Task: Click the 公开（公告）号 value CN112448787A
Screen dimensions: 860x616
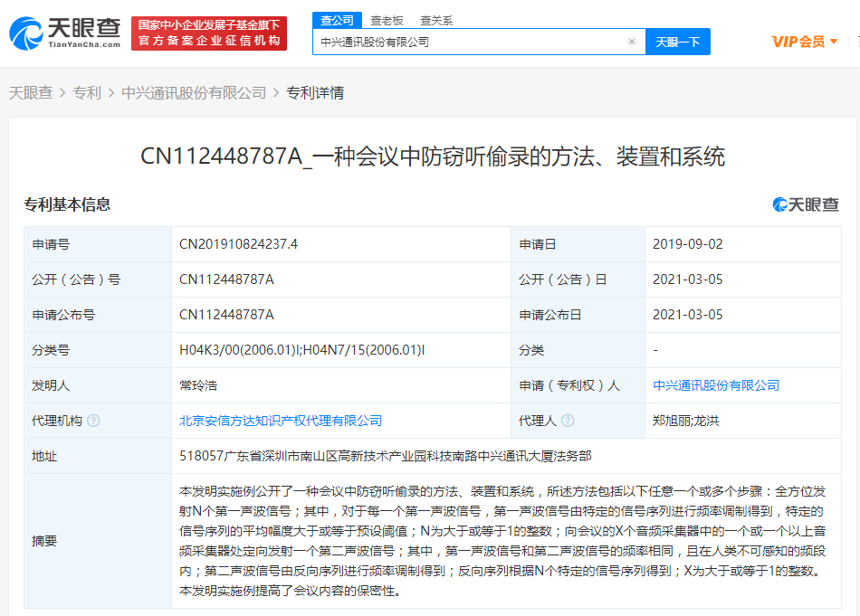Action: point(226,280)
